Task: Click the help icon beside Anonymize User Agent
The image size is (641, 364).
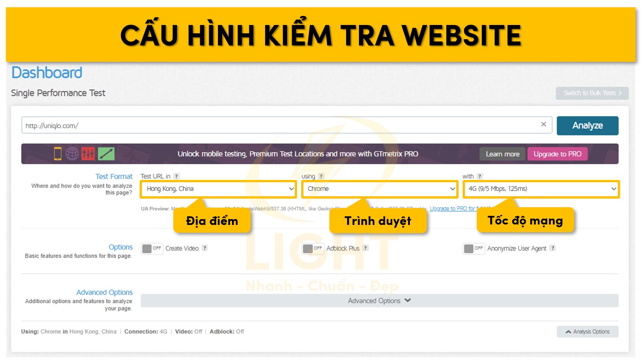Action: click(x=552, y=248)
